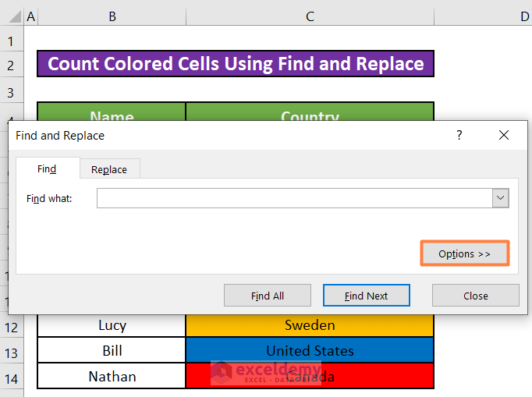Select the cell containing Lucy
This screenshot has width=532, height=397.
pyautogui.click(x=112, y=325)
